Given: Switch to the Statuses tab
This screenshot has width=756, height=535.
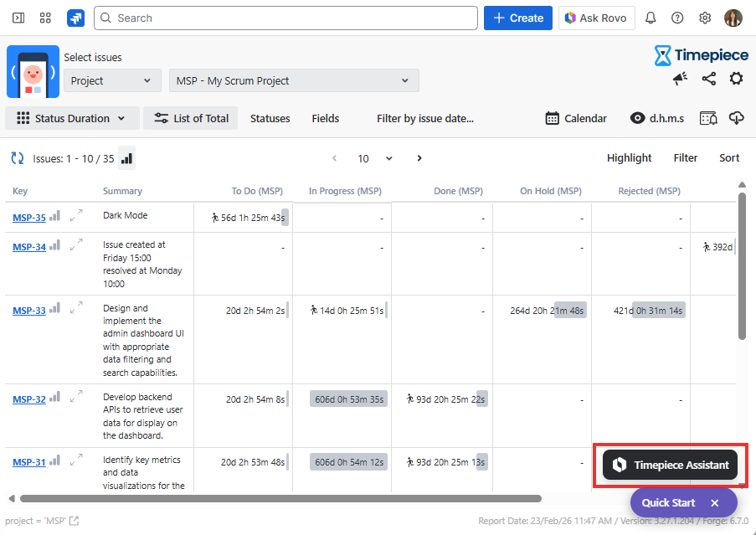Looking at the screenshot, I should tap(270, 118).
